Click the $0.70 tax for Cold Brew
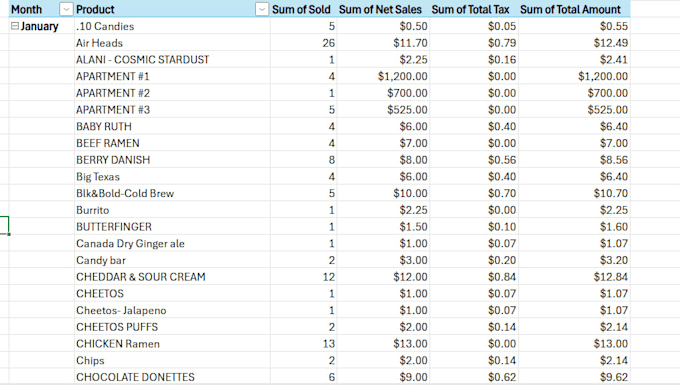 (502, 193)
